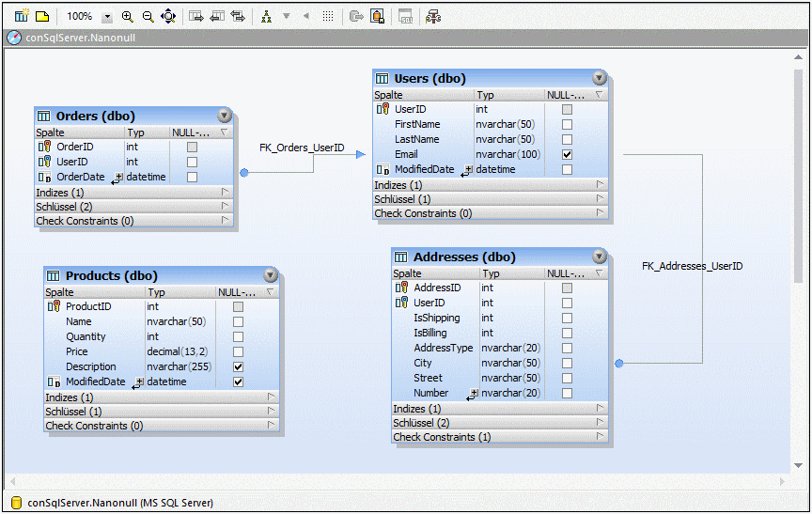Screen dimensions: 812x514
Task: Click the foreign key icon beside Orders UserID
Action: [x=44, y=162]
